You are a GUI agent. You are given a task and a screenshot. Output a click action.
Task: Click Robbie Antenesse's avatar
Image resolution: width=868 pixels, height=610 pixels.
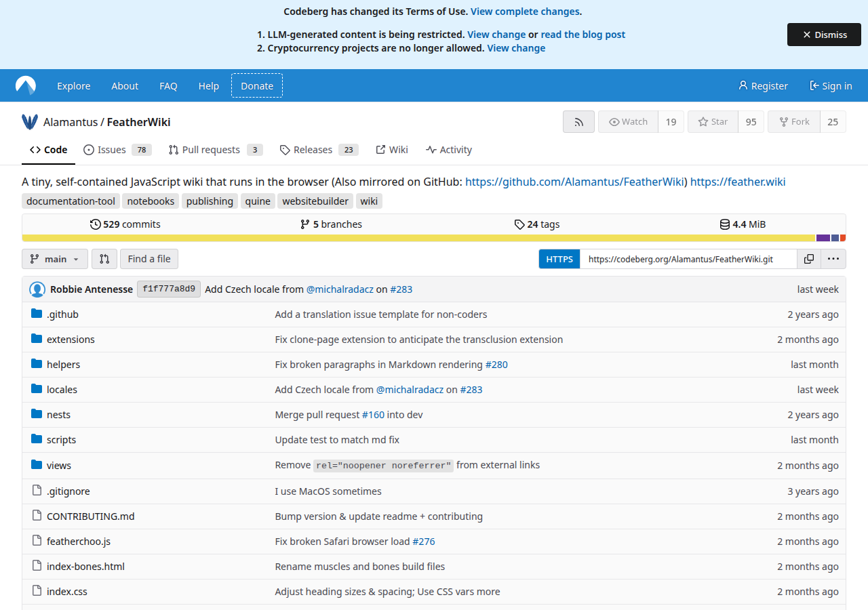click(x=37, y=289)
